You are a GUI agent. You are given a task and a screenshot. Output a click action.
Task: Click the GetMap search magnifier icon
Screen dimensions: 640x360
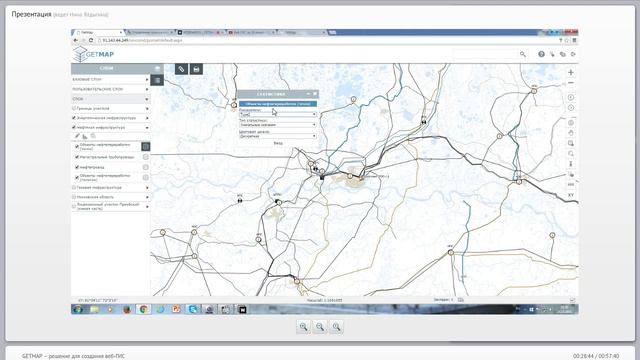tap(522, 54)
